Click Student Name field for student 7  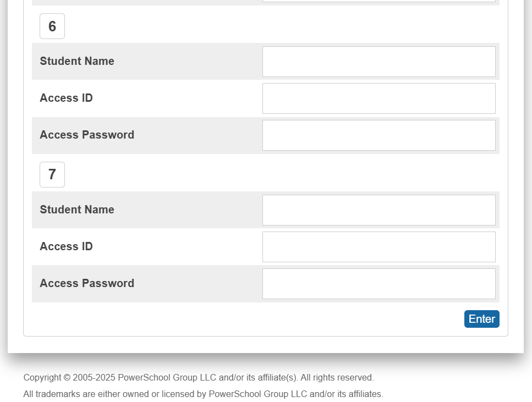[379, 210]
